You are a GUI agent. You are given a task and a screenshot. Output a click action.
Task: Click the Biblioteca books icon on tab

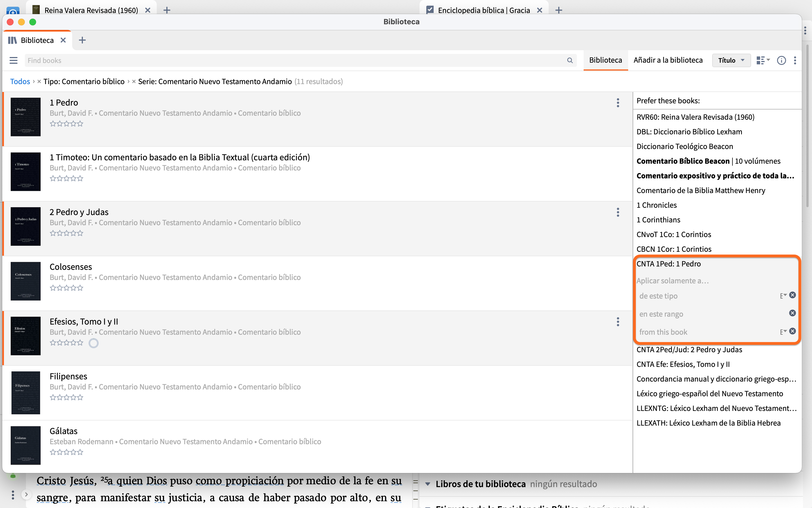(x=12, y=40)
